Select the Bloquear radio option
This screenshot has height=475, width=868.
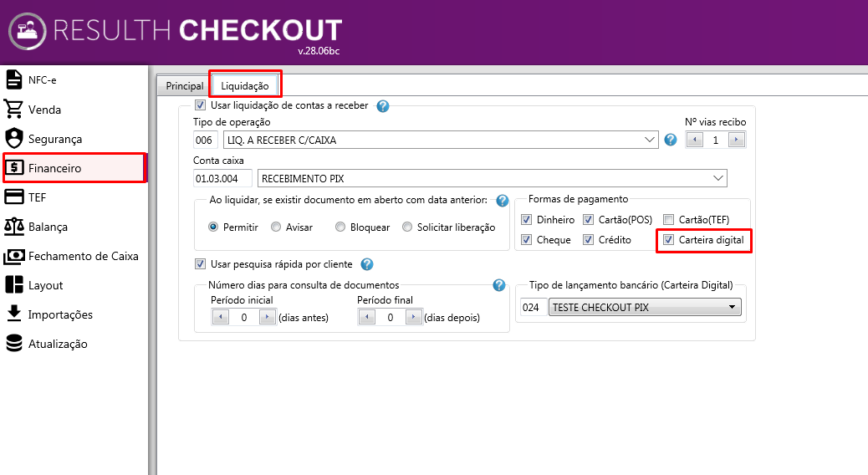[340, 227]
